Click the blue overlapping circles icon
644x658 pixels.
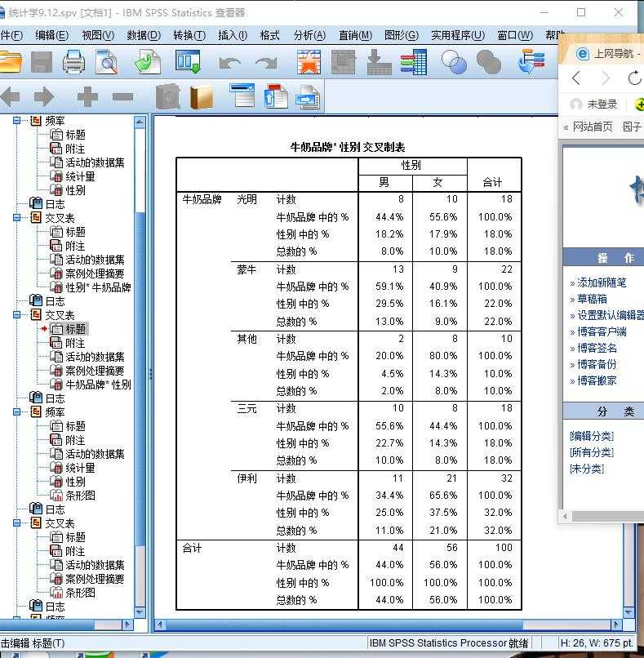pyautogui.click(x=454, y=62)
